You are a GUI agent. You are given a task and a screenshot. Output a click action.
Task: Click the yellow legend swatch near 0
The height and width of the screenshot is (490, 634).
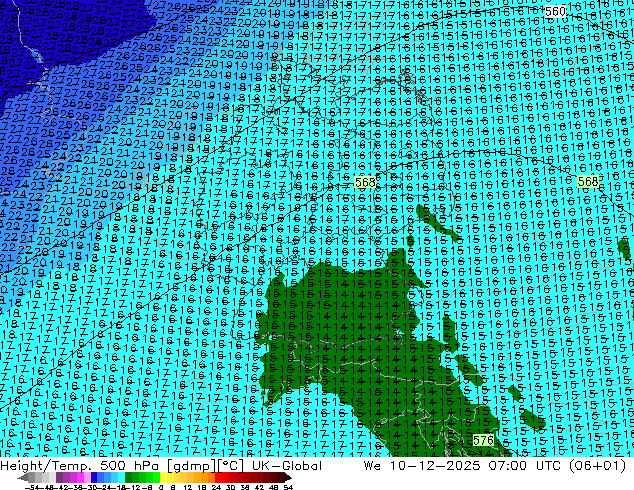point(163,477)
